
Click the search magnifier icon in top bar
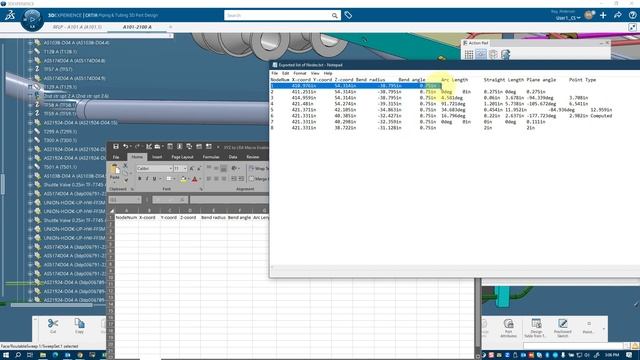click(x=334, y=16)
